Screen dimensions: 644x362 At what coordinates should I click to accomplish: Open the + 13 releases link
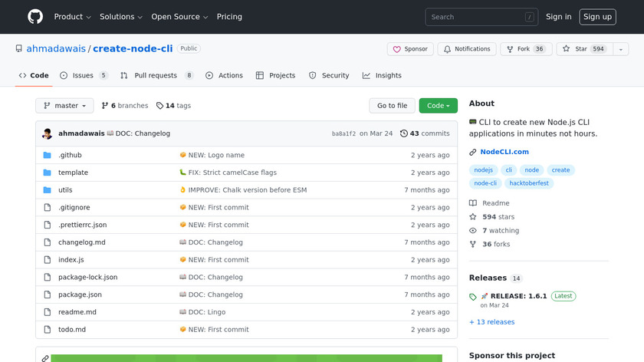491,322
